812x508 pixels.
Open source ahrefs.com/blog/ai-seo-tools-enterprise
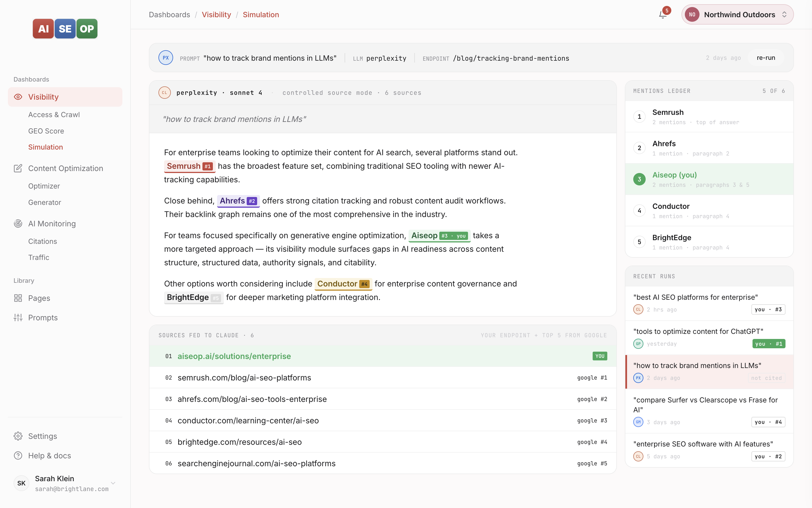(x=383, y=399)
